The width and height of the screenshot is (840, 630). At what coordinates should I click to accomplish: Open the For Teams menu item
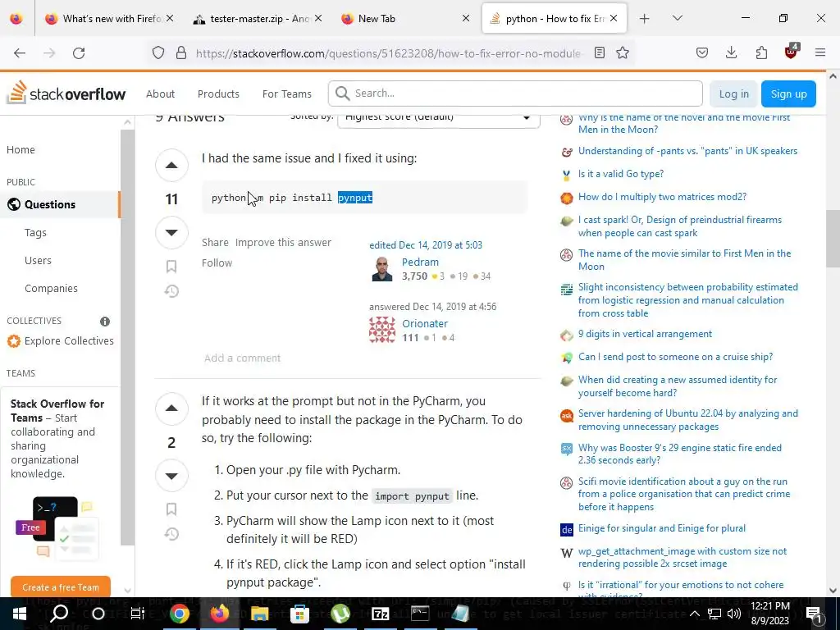(x=286, y=94)
